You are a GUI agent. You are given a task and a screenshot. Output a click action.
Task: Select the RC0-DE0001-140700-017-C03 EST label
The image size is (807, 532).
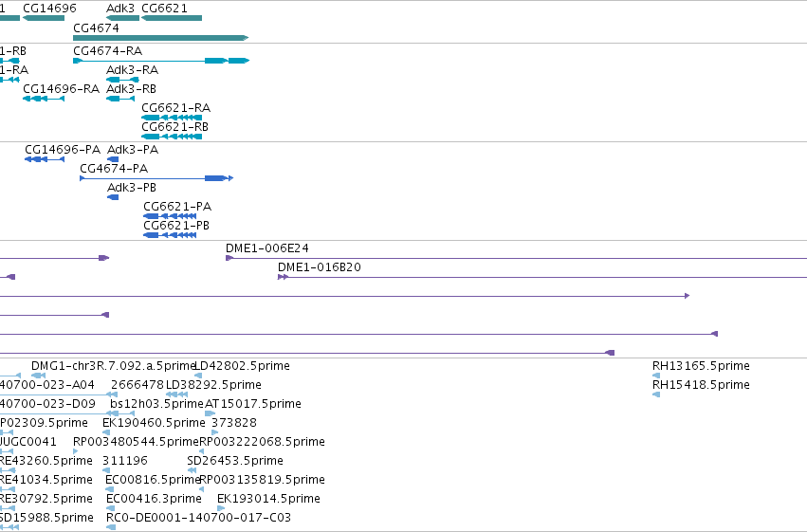tap(198, 518)
